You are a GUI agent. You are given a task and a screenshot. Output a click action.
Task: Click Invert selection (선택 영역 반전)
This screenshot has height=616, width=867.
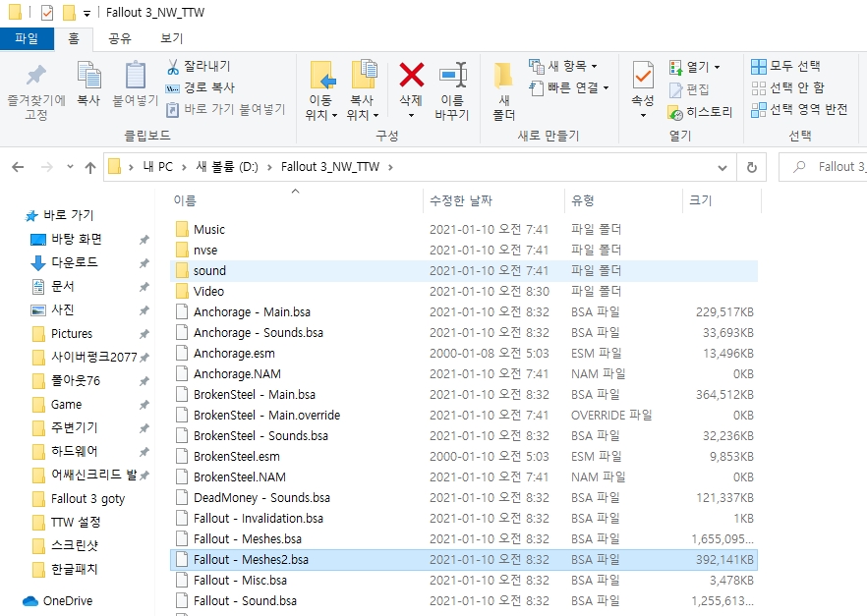coord(799,109)
